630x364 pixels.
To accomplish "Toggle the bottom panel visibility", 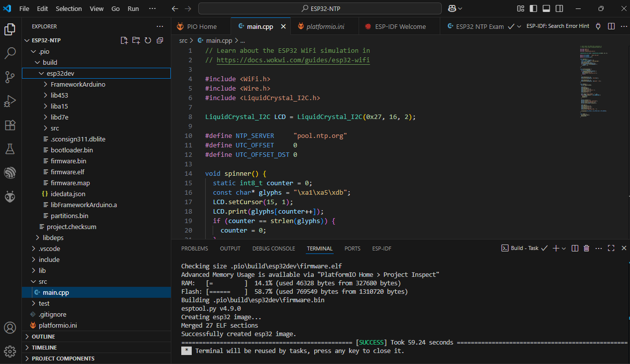I will (x=546, y=8).
